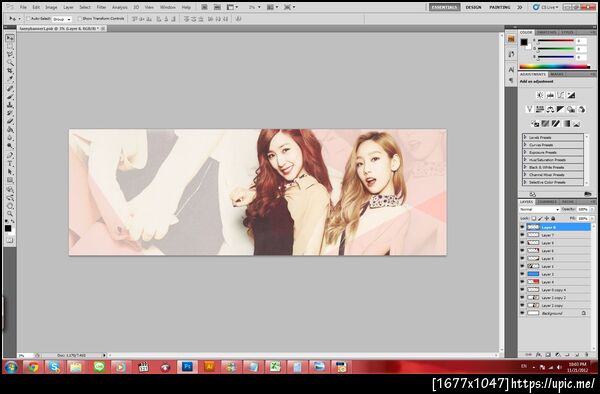Open the Filter menu
Screen dimensions: 600x394
[x=101, y=7]
